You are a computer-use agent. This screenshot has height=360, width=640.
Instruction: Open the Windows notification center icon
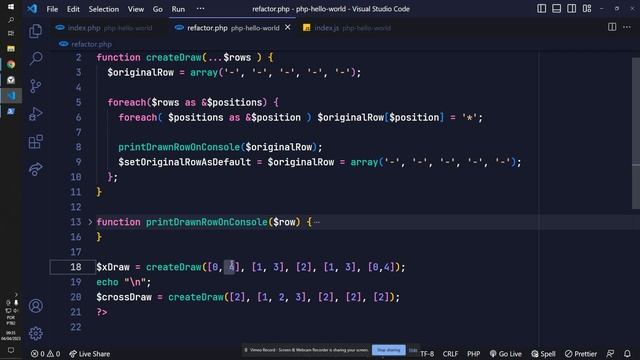click(x=11, y=350)
